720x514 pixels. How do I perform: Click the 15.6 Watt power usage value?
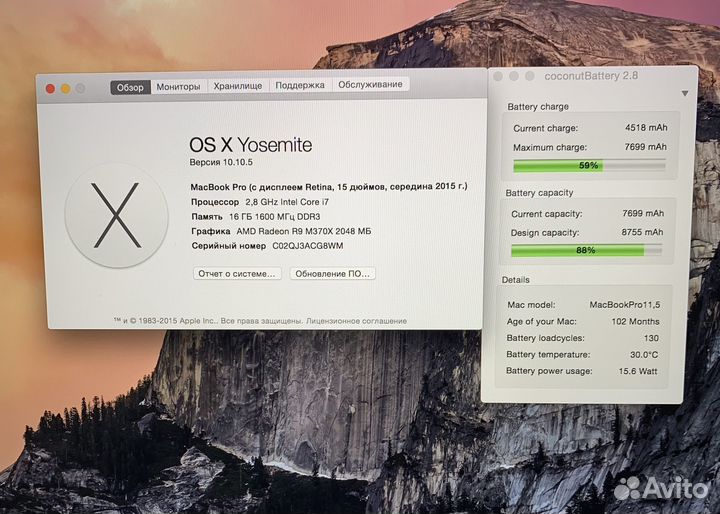[x=638, y=371]
